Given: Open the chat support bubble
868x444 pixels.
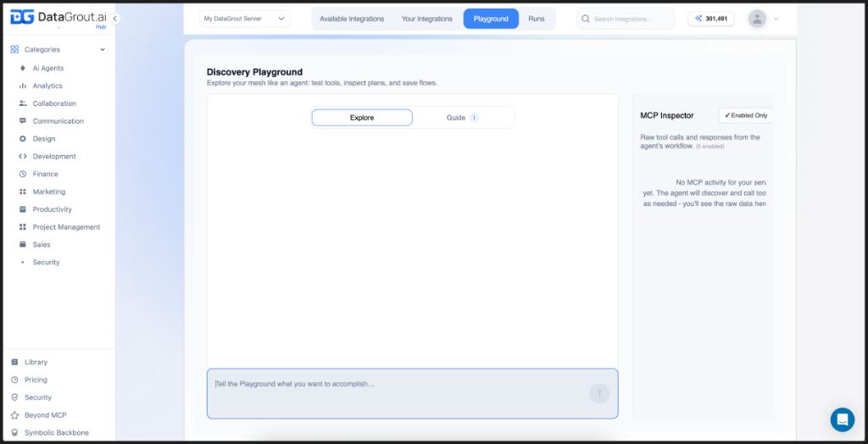Looking at the screenshot, I should pos(842,419).
